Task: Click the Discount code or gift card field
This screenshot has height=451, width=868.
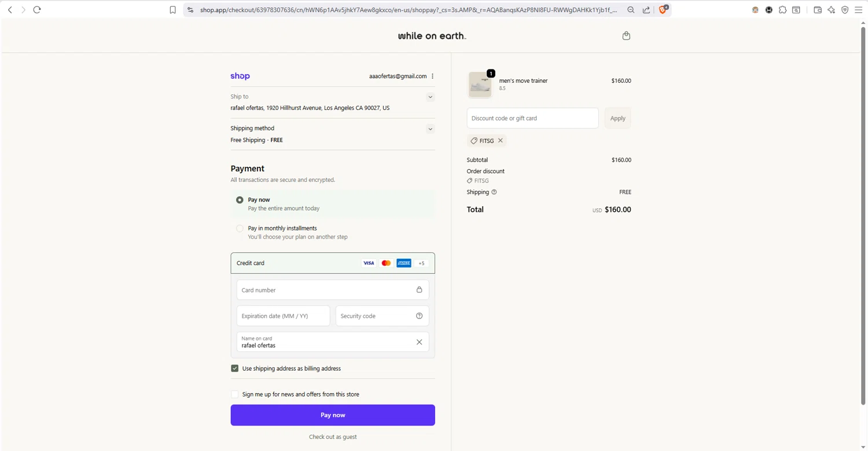Action: (532, 118)
